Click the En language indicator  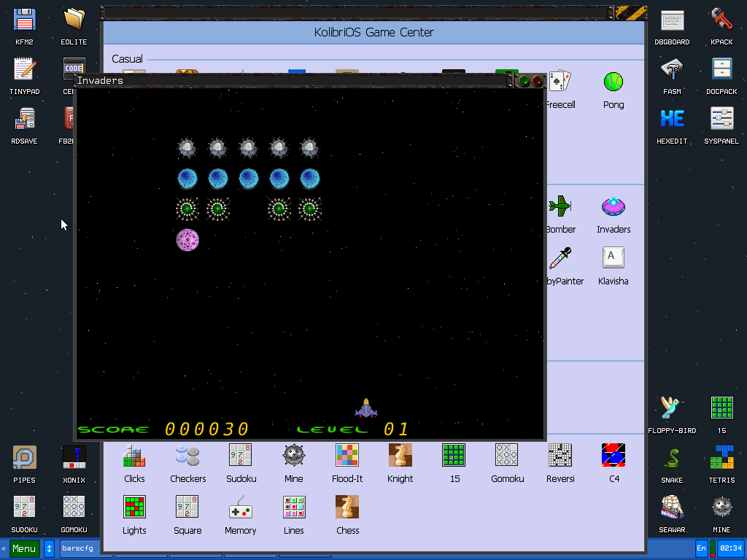pos(700,548)
